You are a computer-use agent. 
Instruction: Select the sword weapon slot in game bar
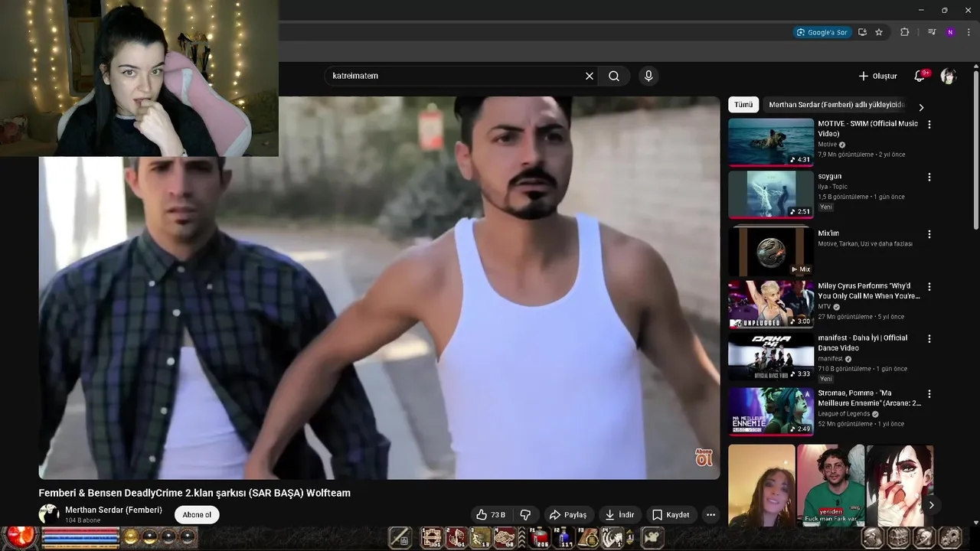(x=400, y=538)
